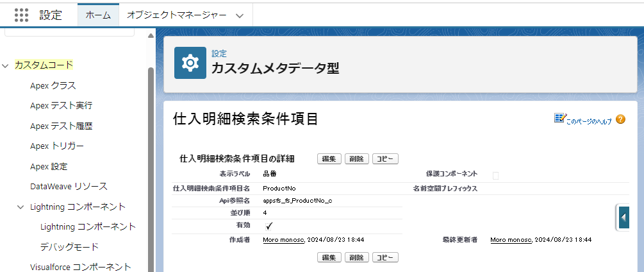The image size is (644, 272).
Task: Select Apex クラス in the sidebar
Action: coord(53,85)
